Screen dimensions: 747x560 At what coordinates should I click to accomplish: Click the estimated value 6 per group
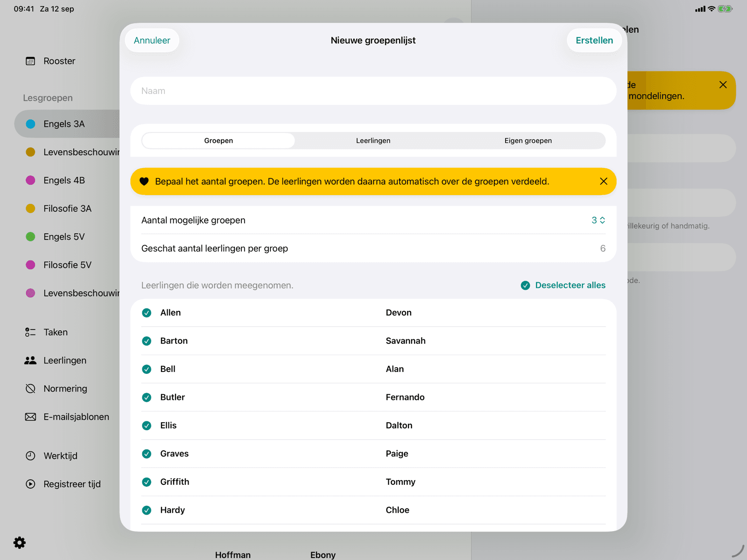click(603, 249)
